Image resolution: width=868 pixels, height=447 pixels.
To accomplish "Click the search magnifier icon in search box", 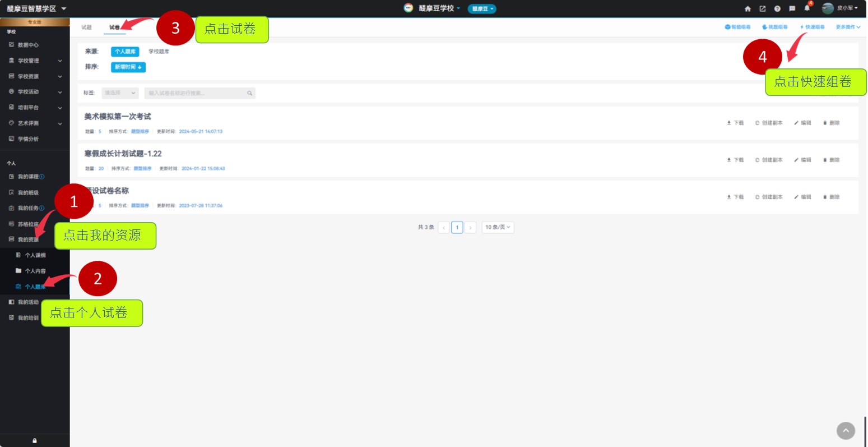I will click(249, 93).
